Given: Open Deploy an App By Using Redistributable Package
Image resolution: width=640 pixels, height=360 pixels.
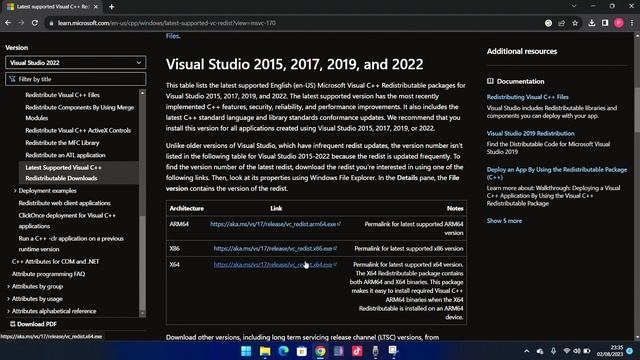Looking at the screenshot, I should click(x=557, y=173).
